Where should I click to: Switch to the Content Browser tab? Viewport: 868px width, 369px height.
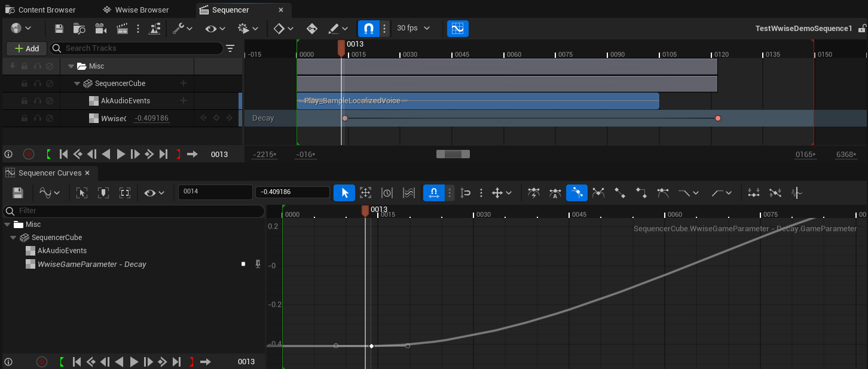(47, 10)
